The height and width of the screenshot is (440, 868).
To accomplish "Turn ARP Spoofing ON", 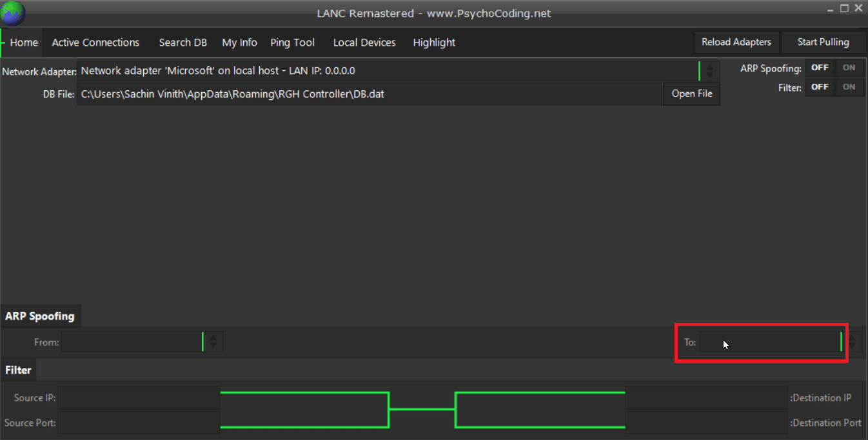I will point(849,68).
